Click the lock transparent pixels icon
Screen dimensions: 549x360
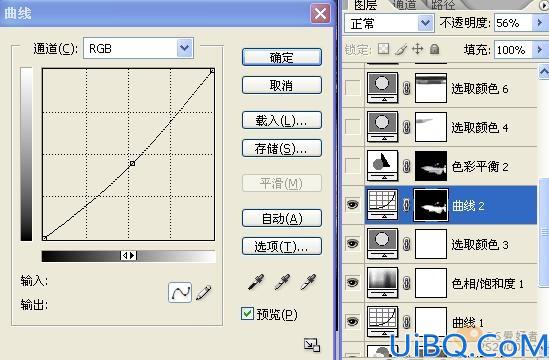[383, 49]
